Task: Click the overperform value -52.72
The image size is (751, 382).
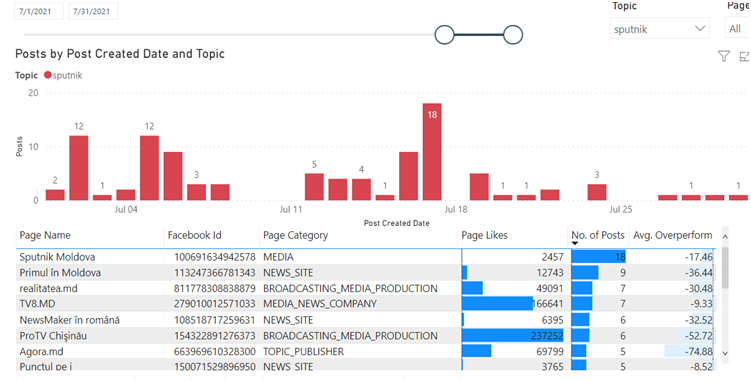Action: (x=698, y=336)
